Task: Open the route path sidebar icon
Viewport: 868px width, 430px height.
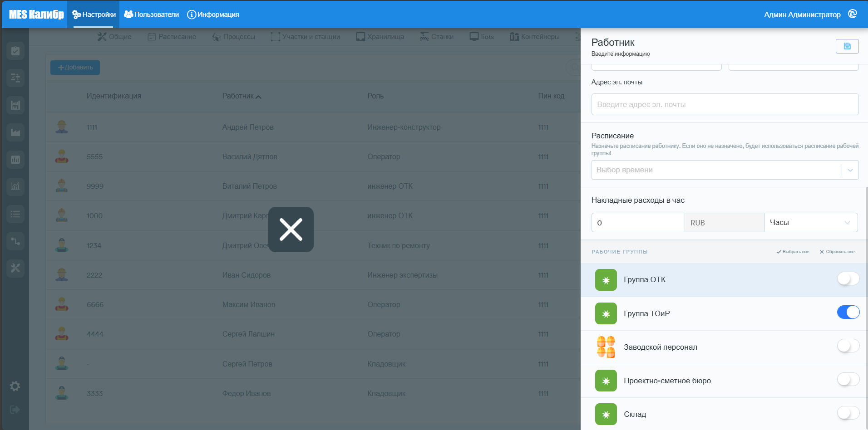Action: (15, 241)
